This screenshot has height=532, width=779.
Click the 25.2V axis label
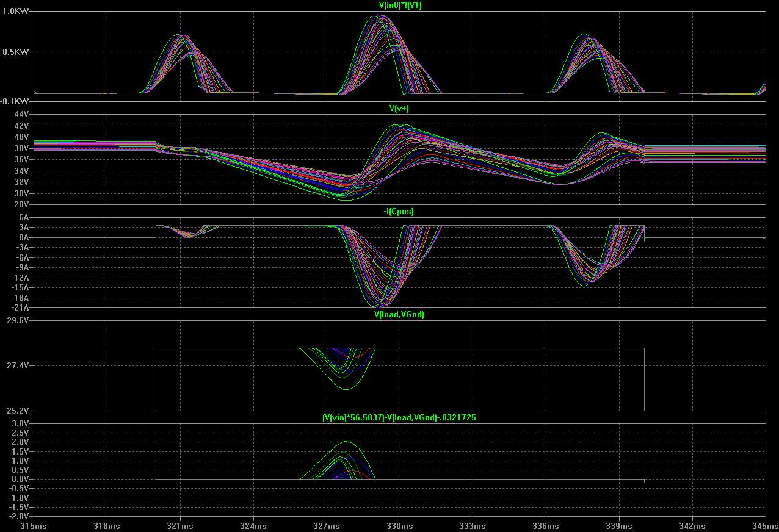[18, 411]
